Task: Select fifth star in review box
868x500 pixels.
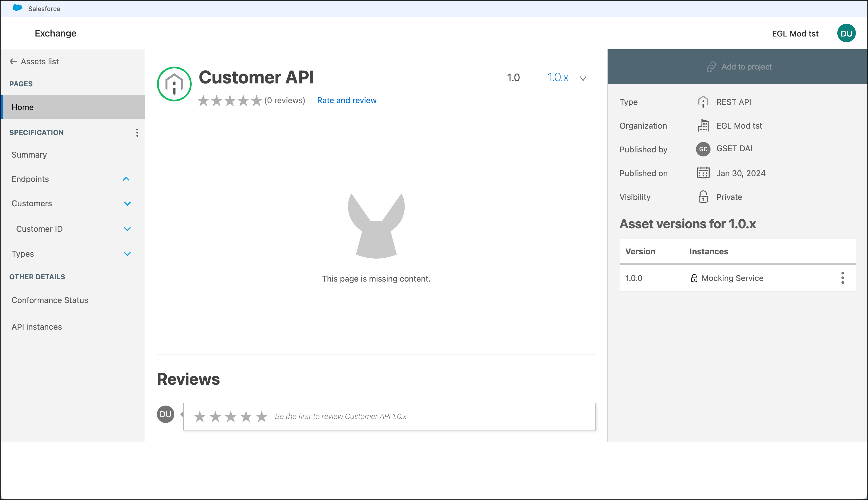Action: click(261, 417)
